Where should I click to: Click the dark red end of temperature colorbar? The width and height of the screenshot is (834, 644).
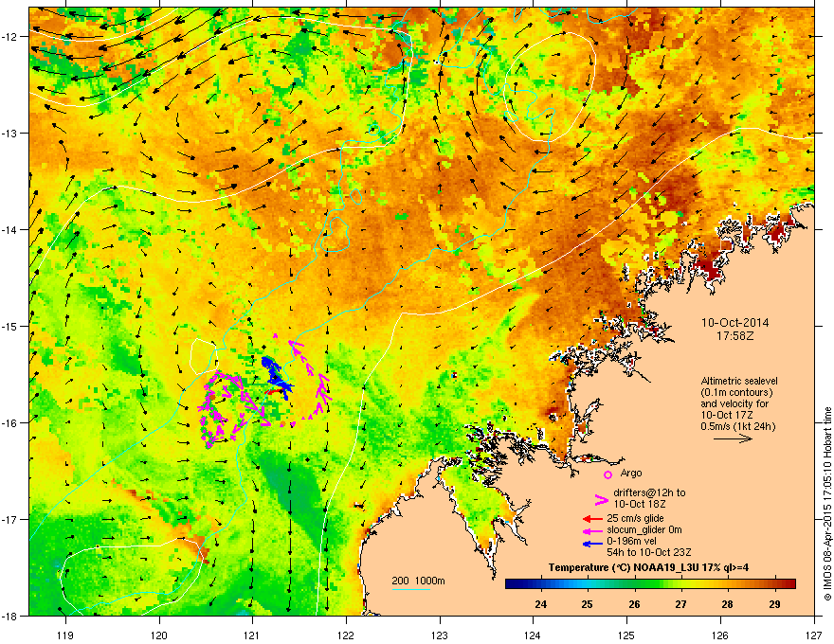pyautogui.click(x=789, y=584)
